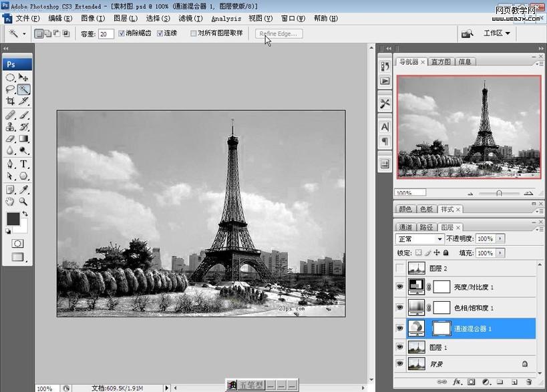Click the add layer style fx icon

click(x=456, y=382)
